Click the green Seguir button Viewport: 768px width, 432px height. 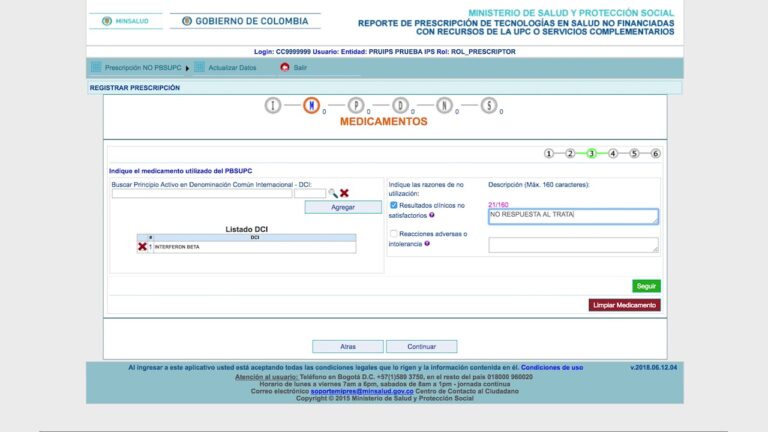click(646, 286)
